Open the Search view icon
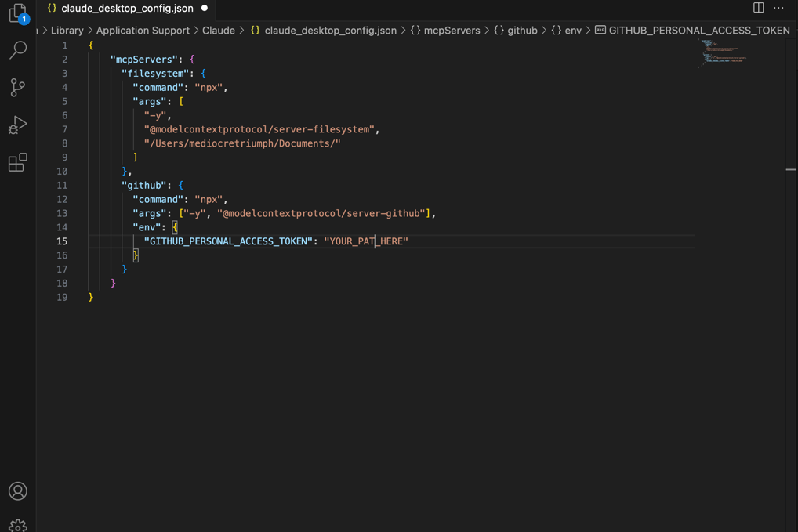798x532 pixels. click(x=18, y=50)
